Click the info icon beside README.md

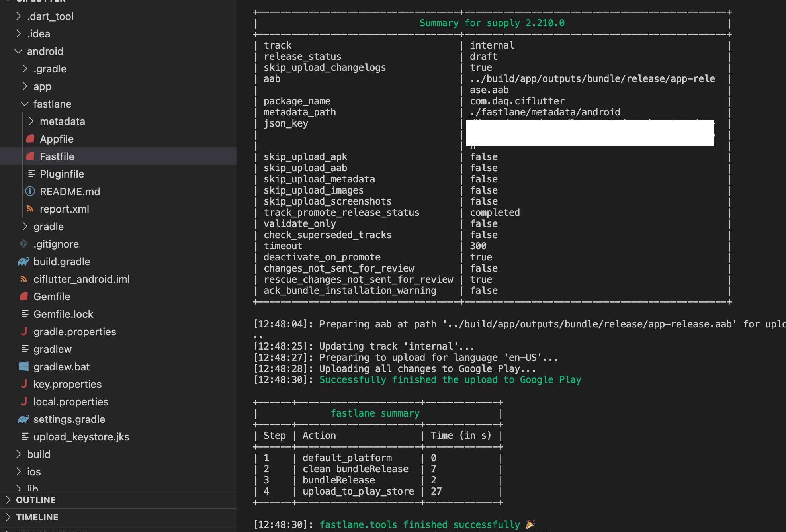30,191
